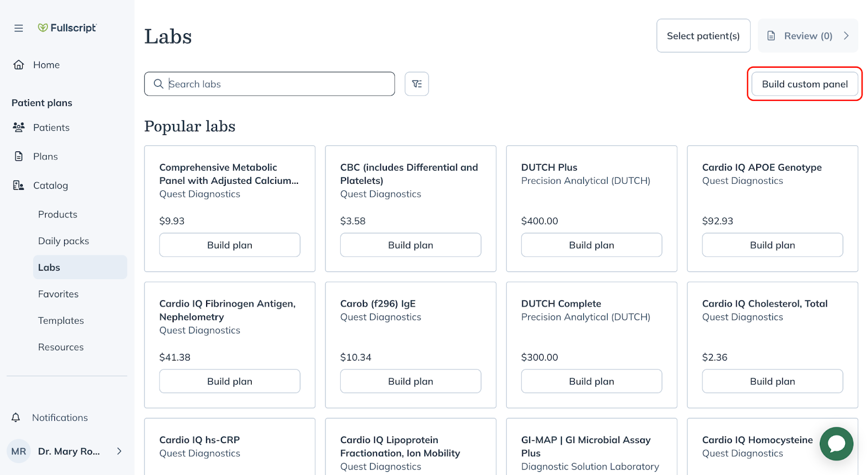Open the lab filters icon button
This screenshot has height=475, width=868.
pyautogui.click(x=417, y=84)
